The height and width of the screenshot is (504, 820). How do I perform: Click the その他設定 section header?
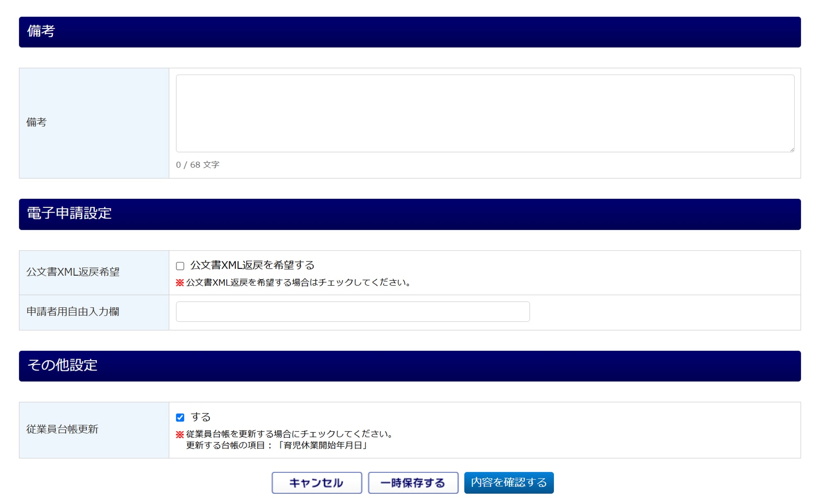tap(410, 366)
